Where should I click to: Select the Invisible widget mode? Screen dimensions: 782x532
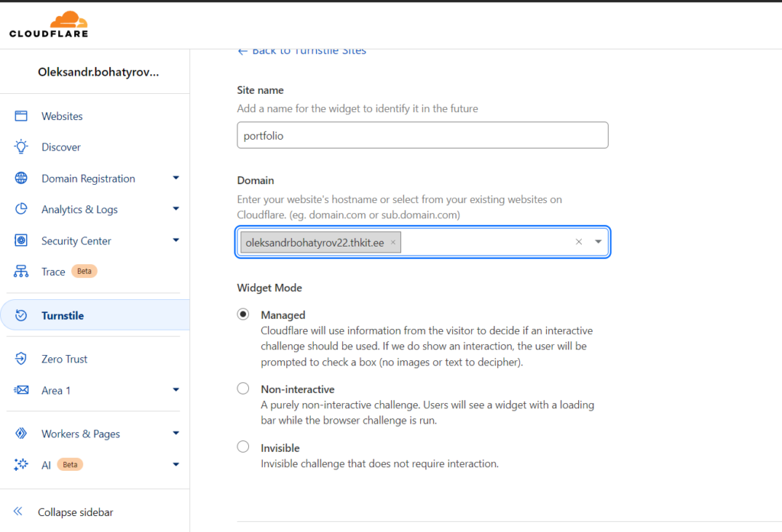243,447
